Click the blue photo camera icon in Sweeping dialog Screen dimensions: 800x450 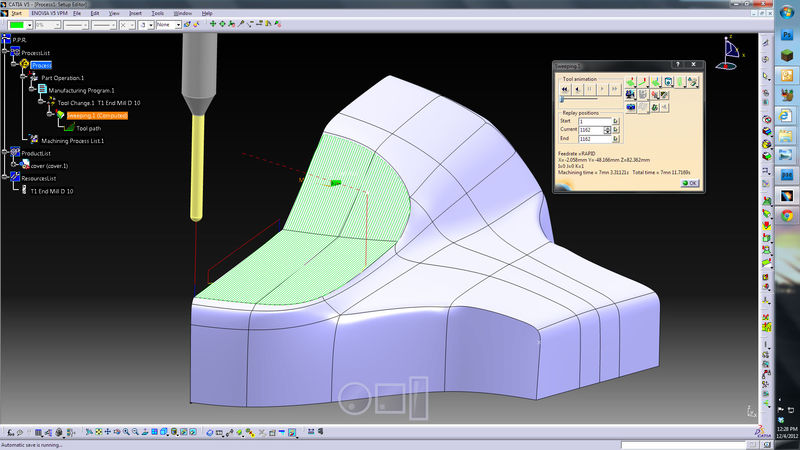tap(631, 107)
